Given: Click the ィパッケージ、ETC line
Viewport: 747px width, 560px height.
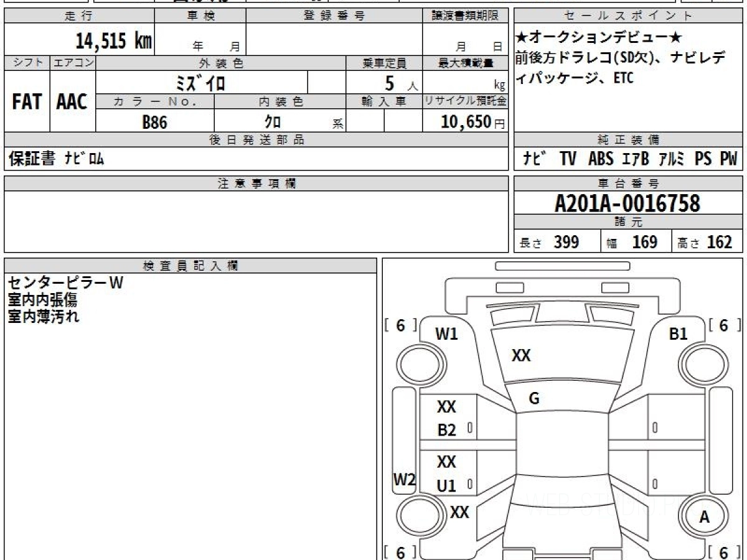Looking at the screenshot, I should click(575, 78).
